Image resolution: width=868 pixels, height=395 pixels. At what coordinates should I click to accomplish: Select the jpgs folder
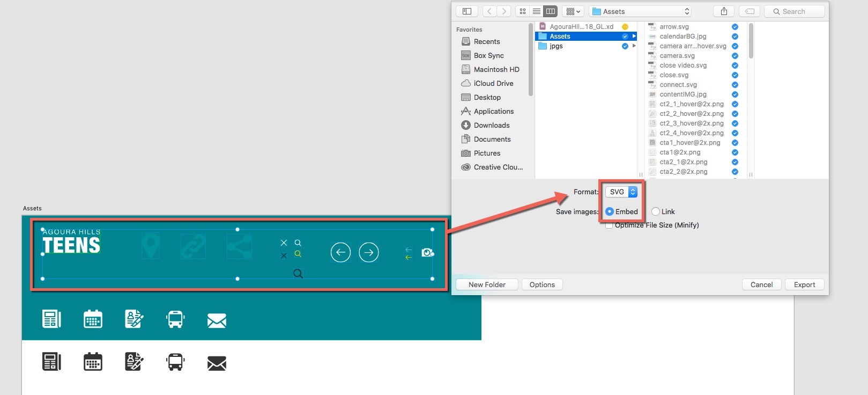click(556, 46)
